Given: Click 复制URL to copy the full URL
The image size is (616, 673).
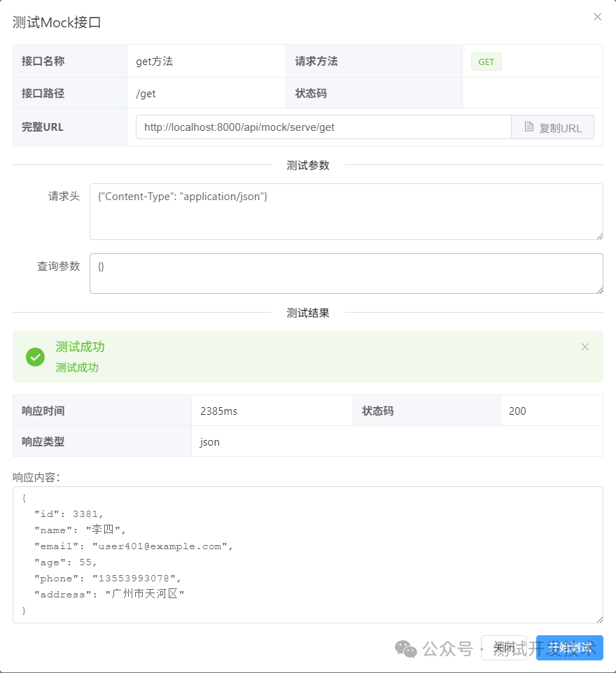Looking at the screenshot, I should (558, 127).
